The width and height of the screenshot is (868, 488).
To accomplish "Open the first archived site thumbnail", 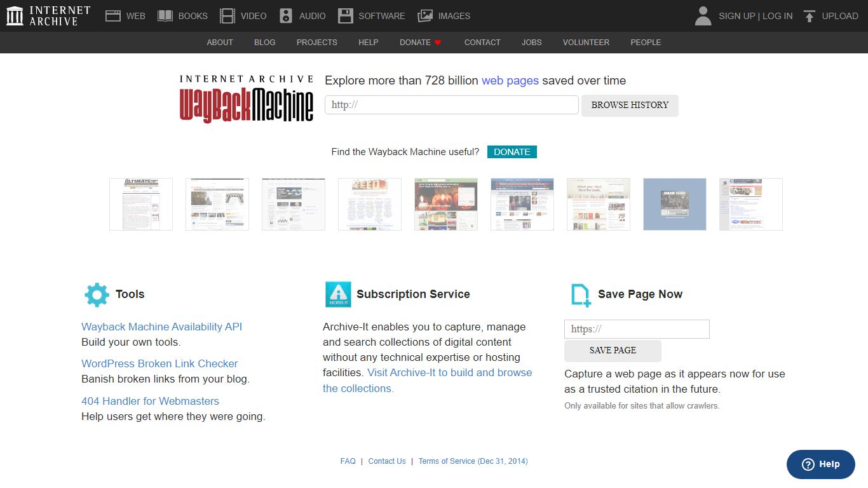I will pos(141,204).
